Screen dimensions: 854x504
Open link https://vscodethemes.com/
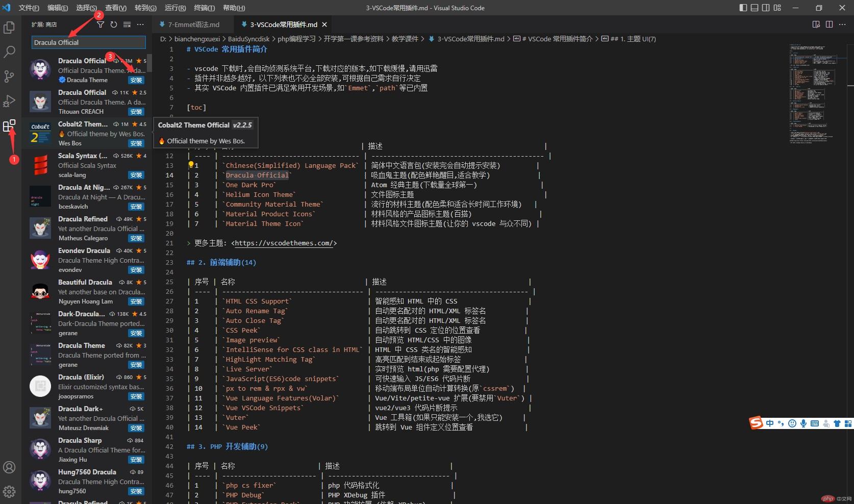click(284, 243)
